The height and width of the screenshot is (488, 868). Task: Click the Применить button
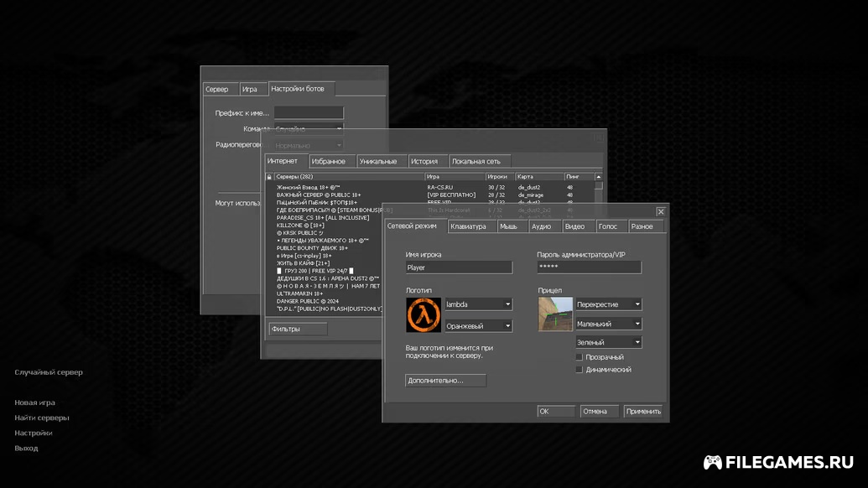(x=643, y=411)
